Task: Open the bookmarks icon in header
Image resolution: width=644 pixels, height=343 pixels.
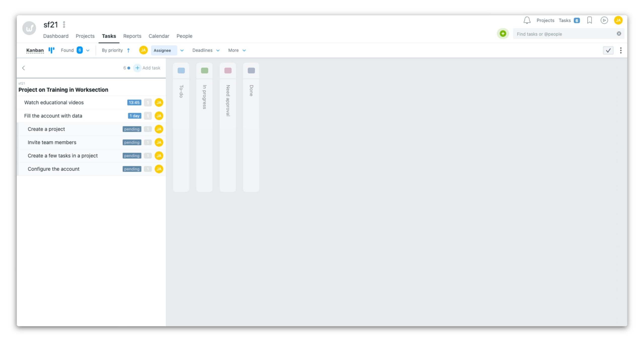Action: (x=589, y=20)
